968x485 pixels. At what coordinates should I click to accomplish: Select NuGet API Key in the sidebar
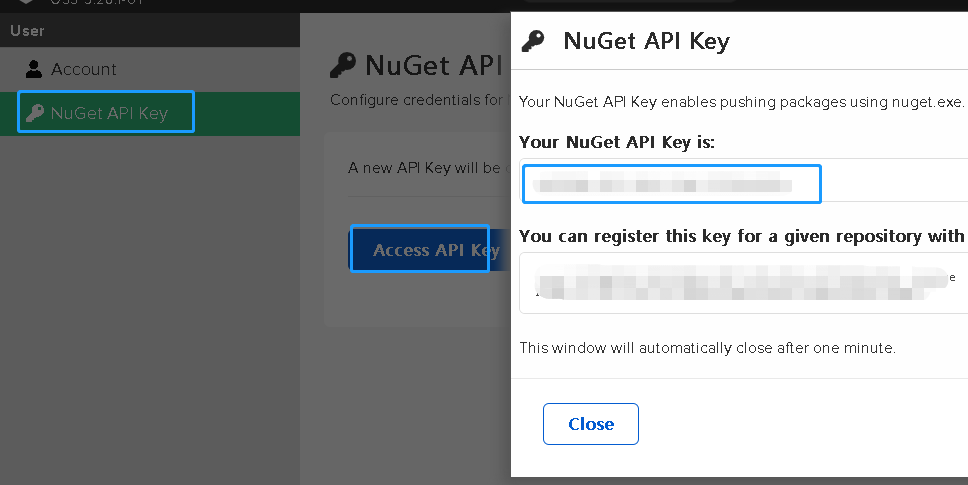108,113
